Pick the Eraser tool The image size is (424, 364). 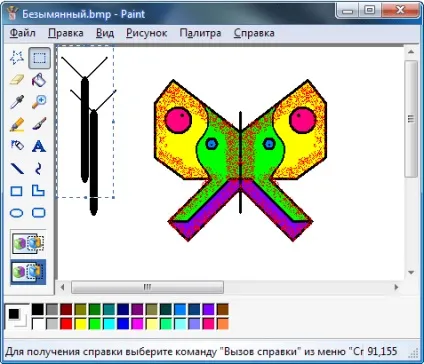tap(17, 80)
